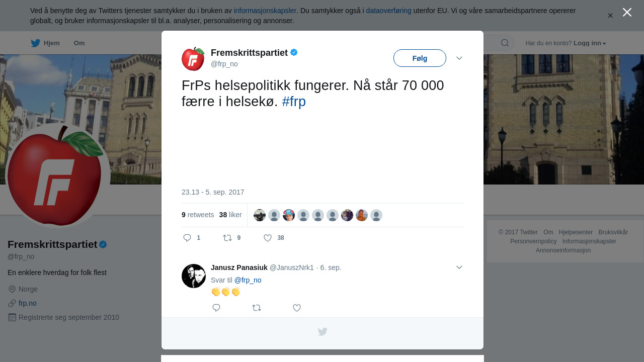Reply to Janusz Panasiuk's comment
Image resolution: width=644 pixels, height=362 pixels.
click(x=216, y=308)
